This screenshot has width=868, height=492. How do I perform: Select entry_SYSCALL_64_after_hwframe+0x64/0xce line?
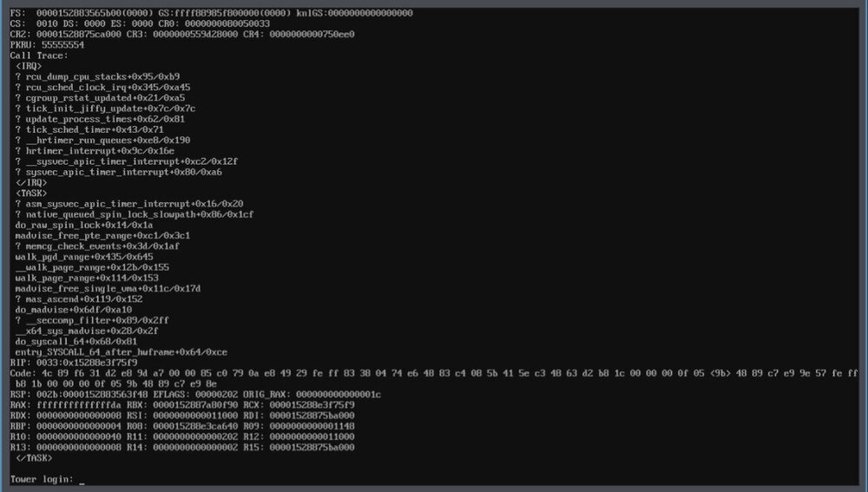coord(122,352)
